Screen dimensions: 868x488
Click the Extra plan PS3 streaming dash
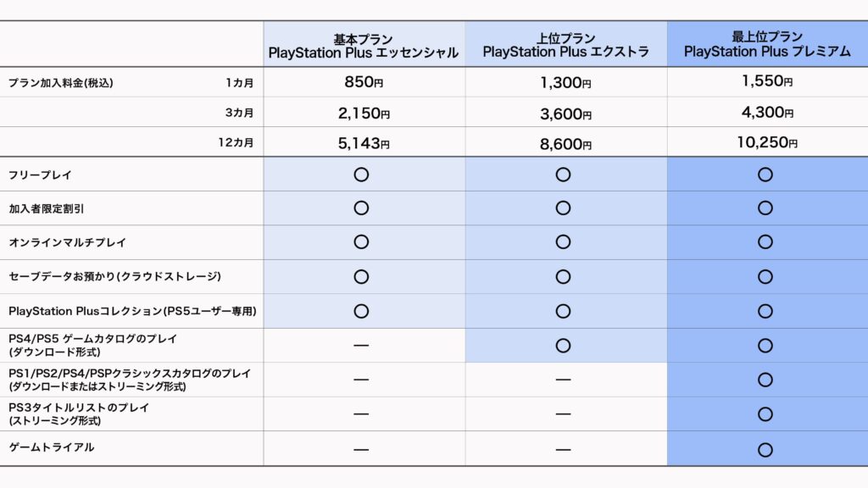[563, 414]
